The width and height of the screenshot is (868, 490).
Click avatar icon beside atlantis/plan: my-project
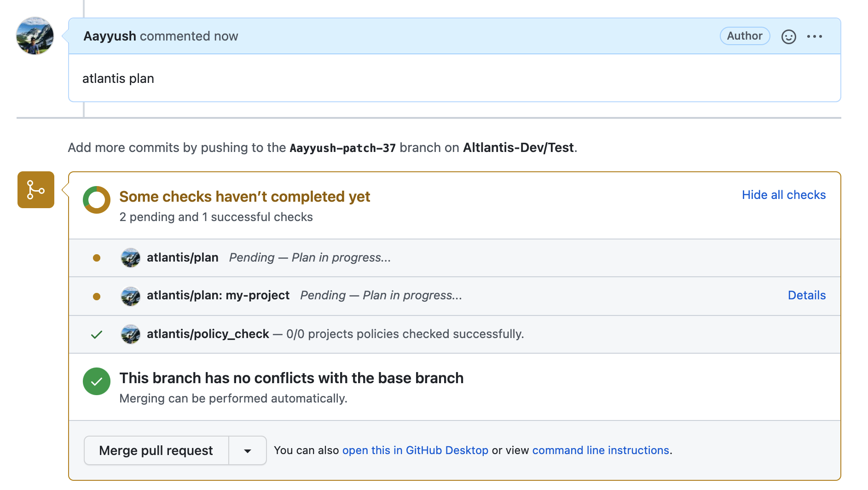(131, 296)
